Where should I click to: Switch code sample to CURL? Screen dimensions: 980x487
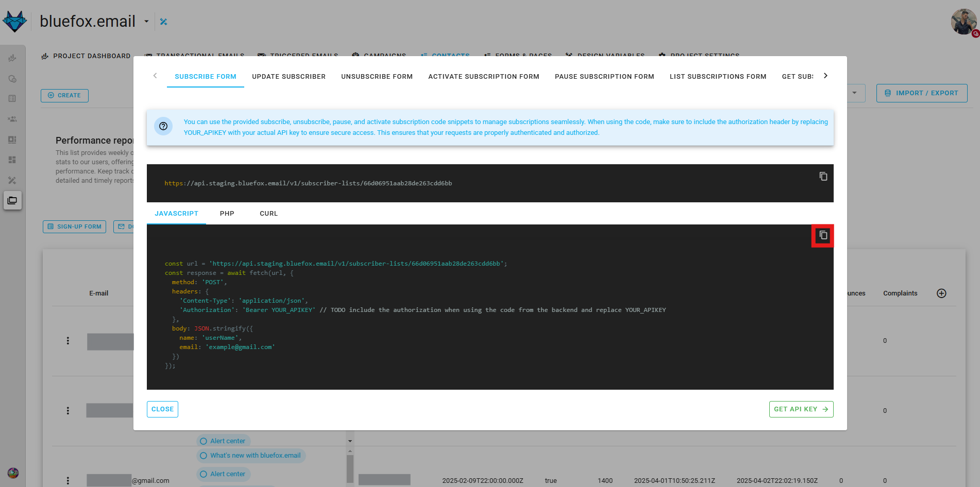click(x=268, y=214)
